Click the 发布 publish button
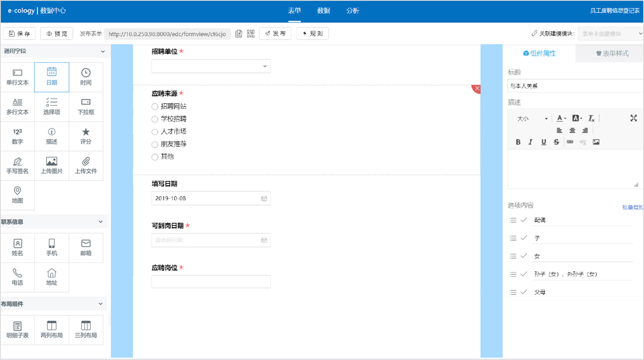 click(x=275, y=34)
